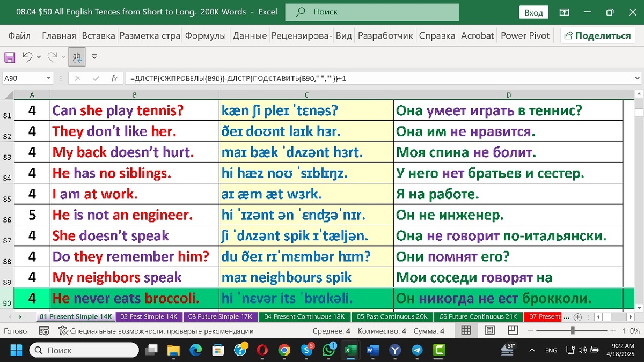This screenshot has height=362, width=644.
Task: Click the Enter checkmark in formula bar
Action: 96,78
